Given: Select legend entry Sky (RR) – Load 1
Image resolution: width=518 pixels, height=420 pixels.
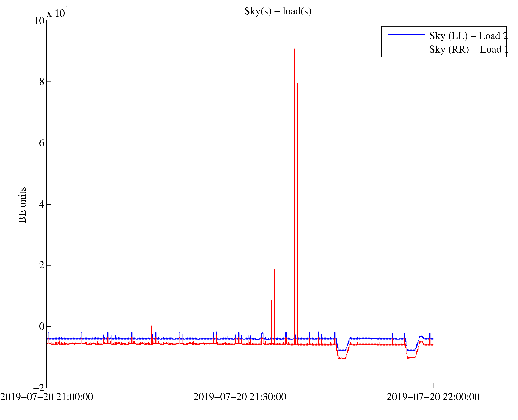Looking at the screenshot, I should pos(468,49).
